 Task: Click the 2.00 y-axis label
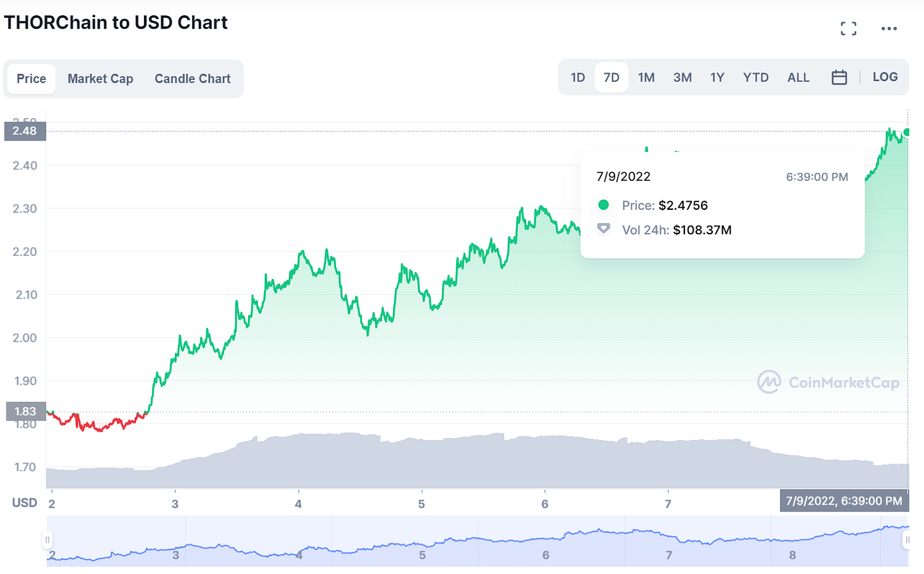coord(25,338)
